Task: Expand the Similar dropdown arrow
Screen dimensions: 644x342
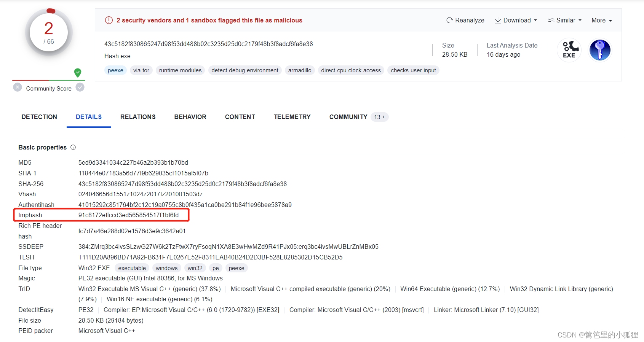Action: point(580,21)
